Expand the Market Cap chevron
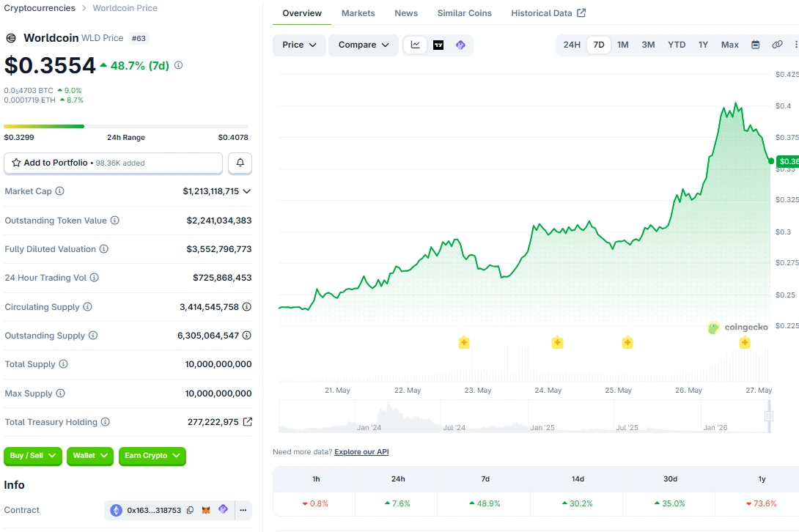This screenshot has width=799, height=532. [x=246, y=191]
